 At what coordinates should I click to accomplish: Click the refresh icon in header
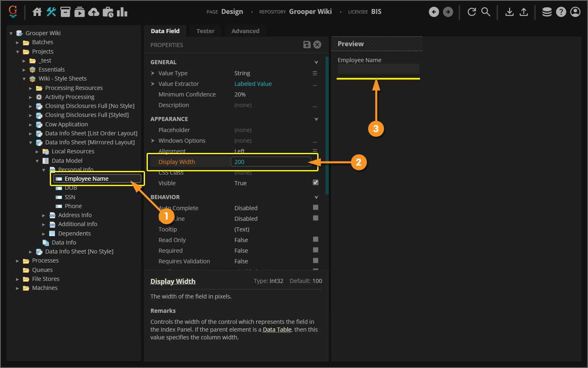[472, 12]
